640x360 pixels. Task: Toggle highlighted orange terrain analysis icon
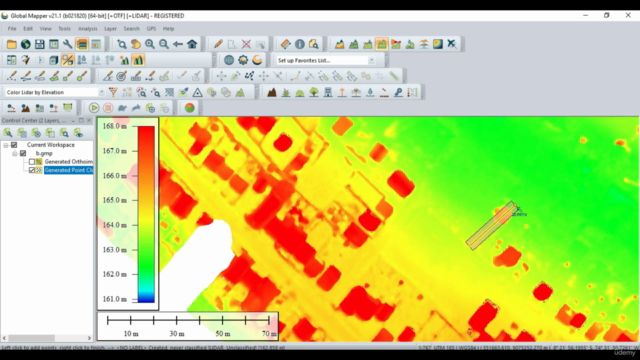click(x=382, y=44)
